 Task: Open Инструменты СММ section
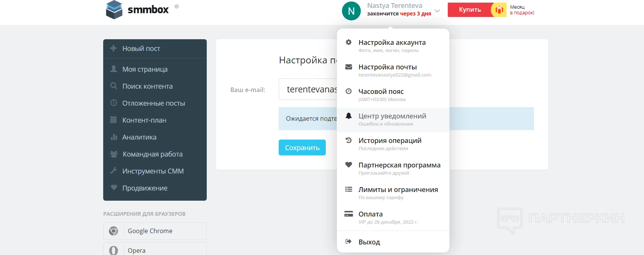pyautogui.click(x=155, y=171)
